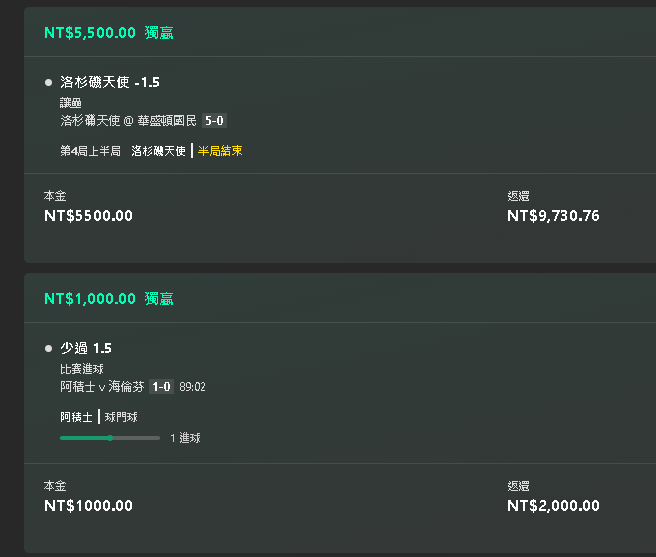This screenshot has width=656, height=557.
Task: Click the 讓壘 market label
Action: (71, 103)
